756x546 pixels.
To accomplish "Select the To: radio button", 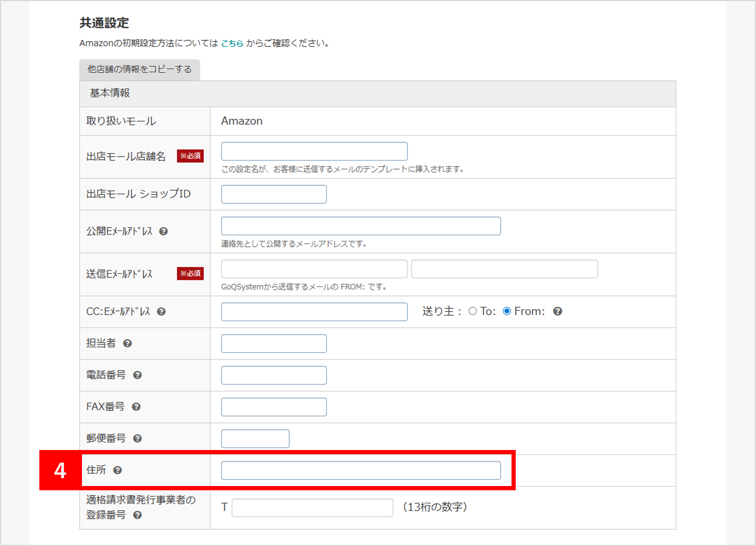I will [473, 311].
